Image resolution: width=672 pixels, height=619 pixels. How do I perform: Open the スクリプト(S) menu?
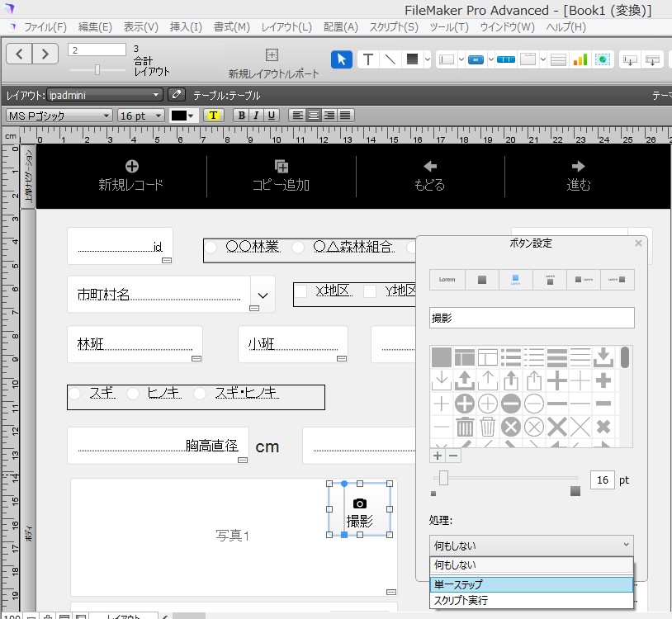(x=394, y=27)
